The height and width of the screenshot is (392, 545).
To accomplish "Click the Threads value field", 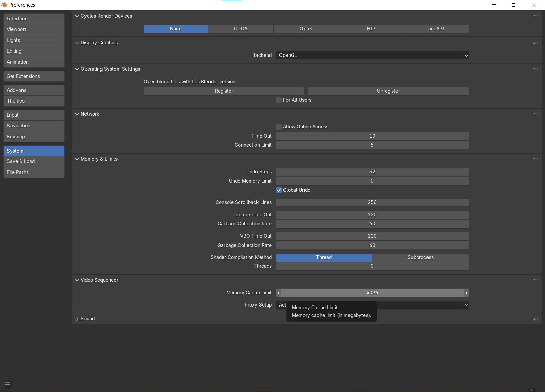I will 372,266.
